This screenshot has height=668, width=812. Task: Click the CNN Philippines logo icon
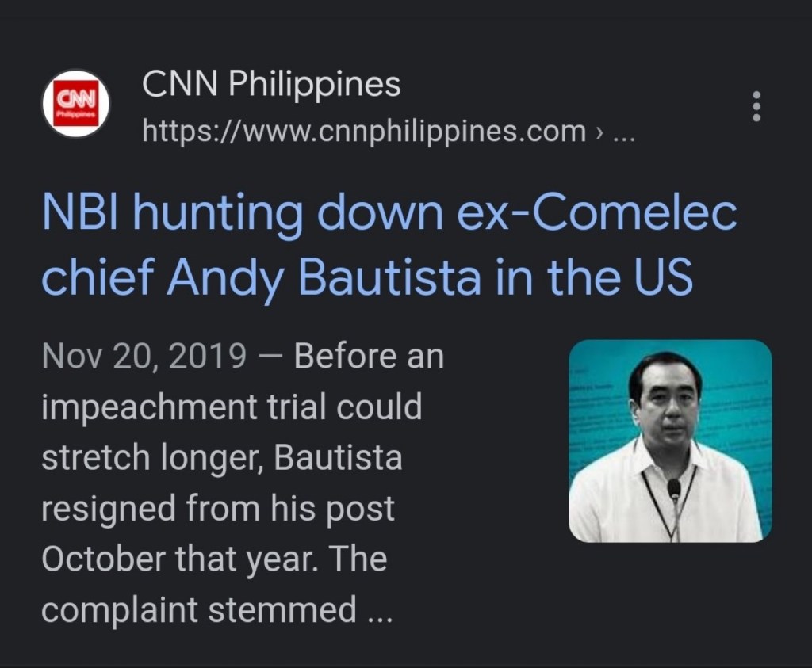(75, 105)
